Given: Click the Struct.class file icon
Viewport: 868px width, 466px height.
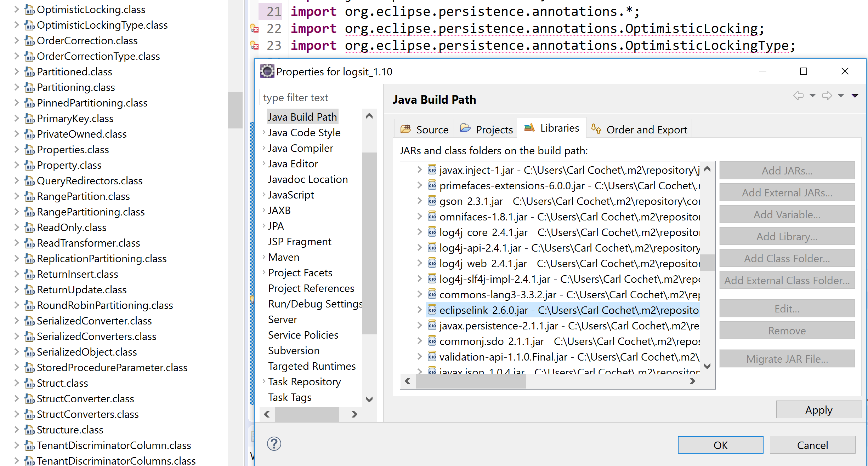Looking at the screenshot, I should tap(29, 383).
